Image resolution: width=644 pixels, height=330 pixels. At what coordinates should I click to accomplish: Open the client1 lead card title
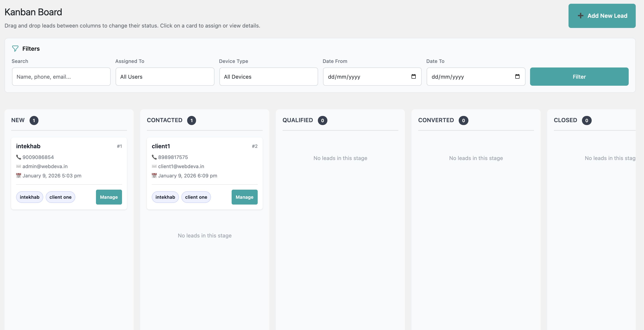[161, 146]
